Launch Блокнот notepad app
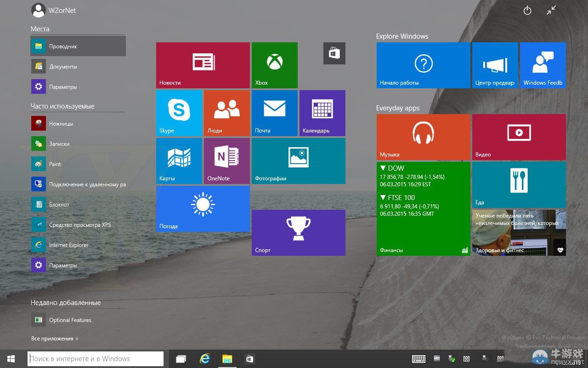588x368 pixels. (78, 204)
